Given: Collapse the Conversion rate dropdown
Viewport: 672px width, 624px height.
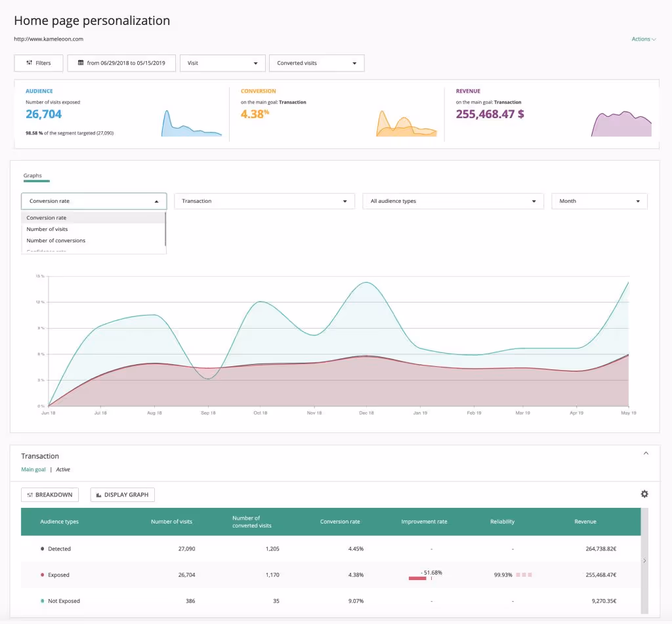Looking at the screenshot, I should click(x=94, y=201).
